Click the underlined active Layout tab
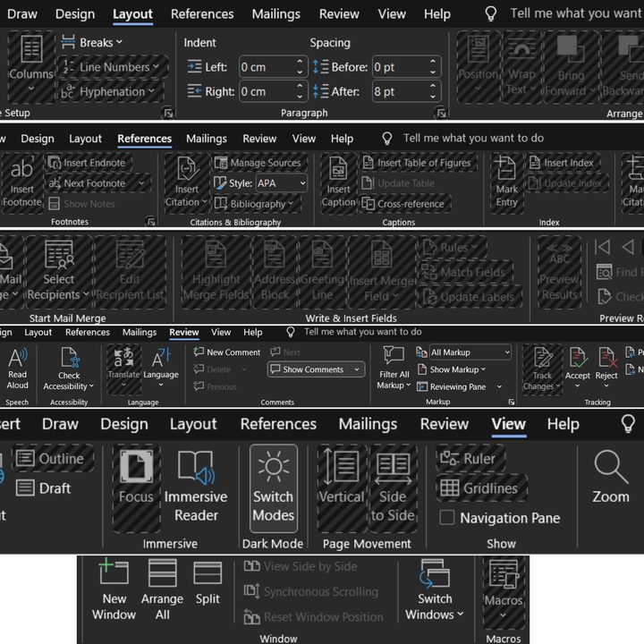 click(132, 14)
